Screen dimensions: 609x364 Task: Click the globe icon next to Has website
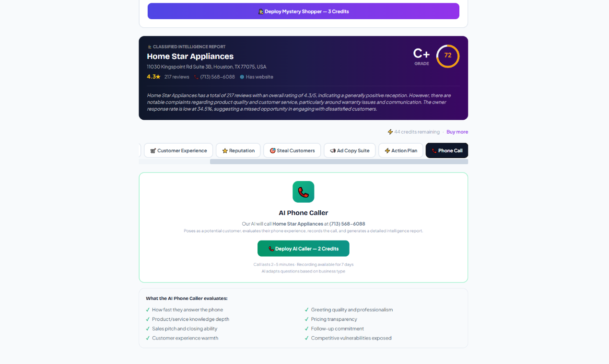tap(242, 77)
